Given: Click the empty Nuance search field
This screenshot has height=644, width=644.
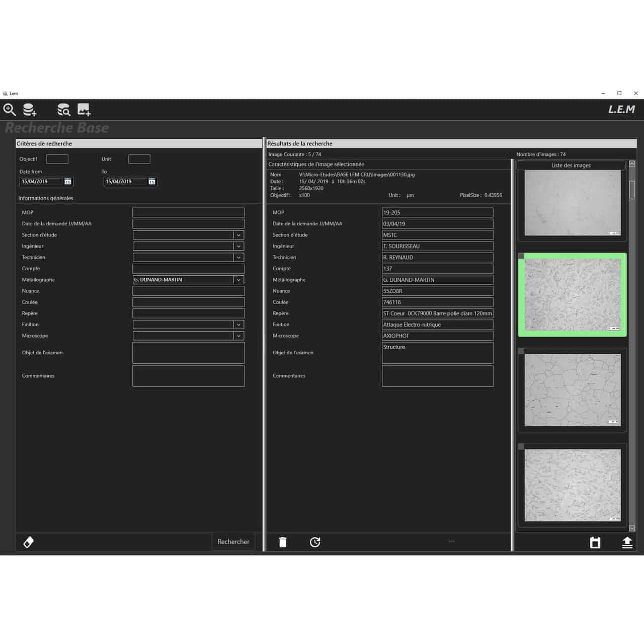Looking at the screenshot, I should pos(188,291).
